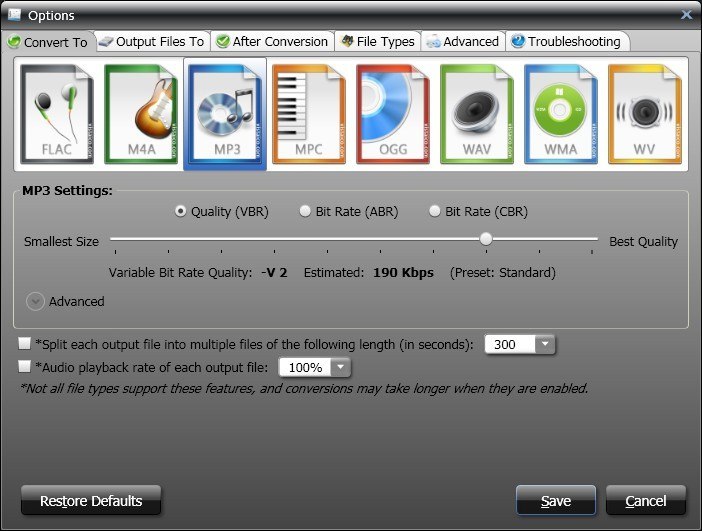
Task: Enable audio playback rate checkbox
Action: tap(24, 367)
